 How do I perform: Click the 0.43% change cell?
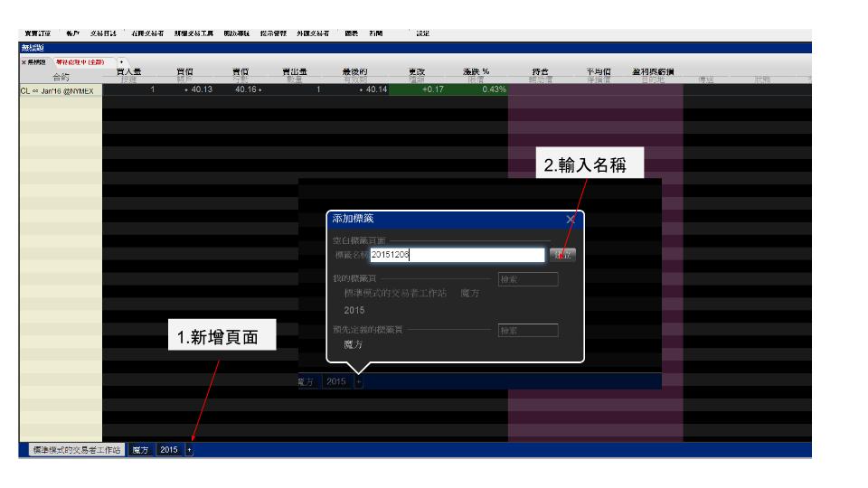coord(494,89)
